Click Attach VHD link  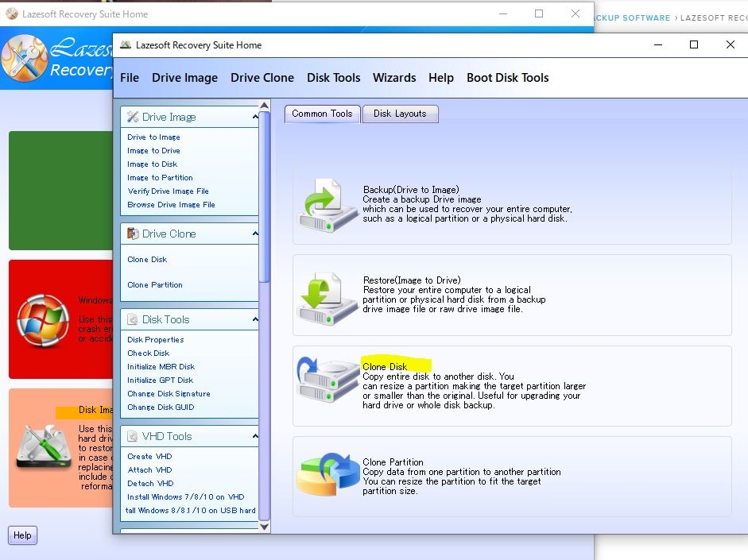pyautogui.click(x=149, y=470)
